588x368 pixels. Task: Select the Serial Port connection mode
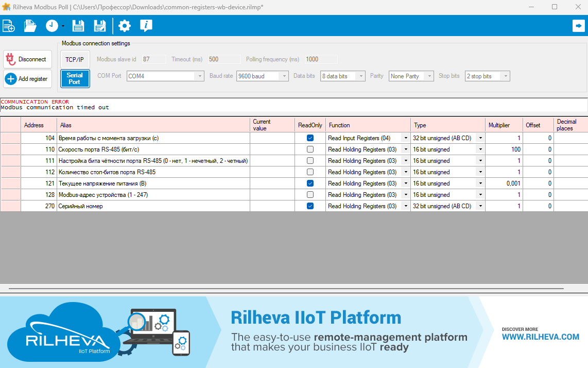(75, 78)
